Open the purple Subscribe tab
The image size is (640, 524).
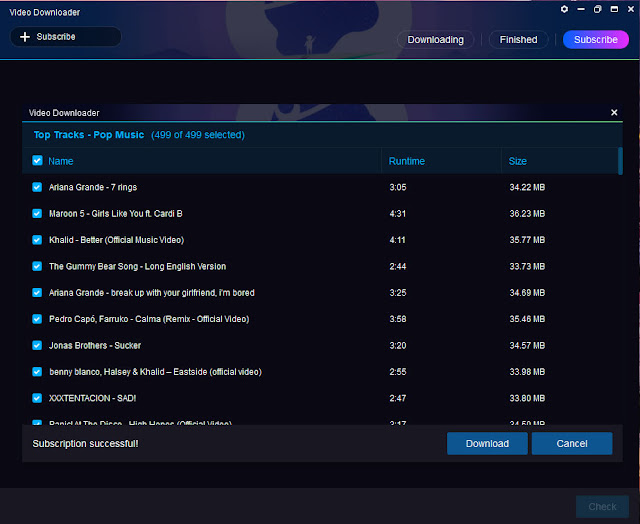(596, 40)
